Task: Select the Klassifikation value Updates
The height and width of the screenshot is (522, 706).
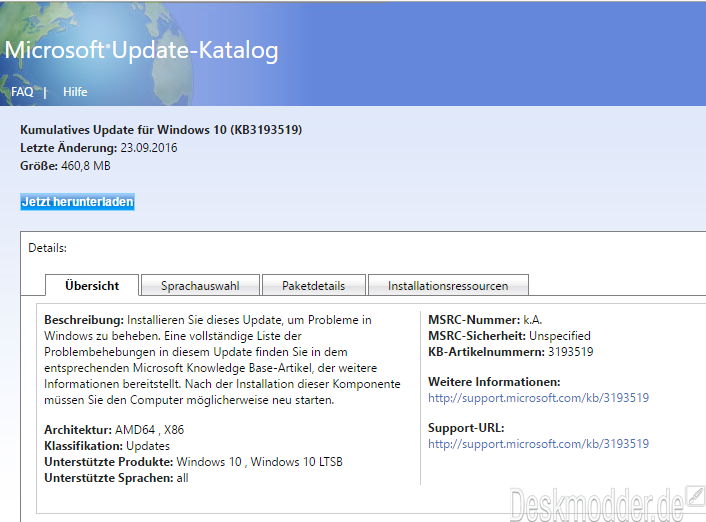Action: [148, 446]
